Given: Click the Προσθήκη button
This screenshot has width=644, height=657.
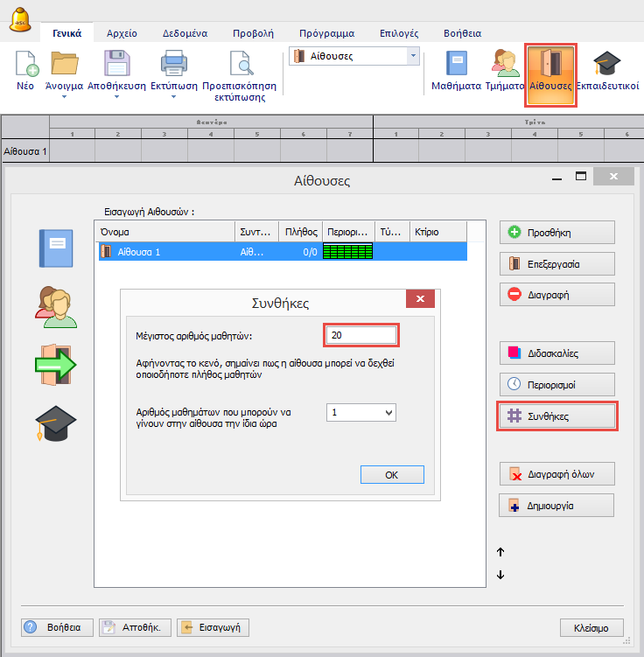Looking at the screenshot, I should 557,233.
